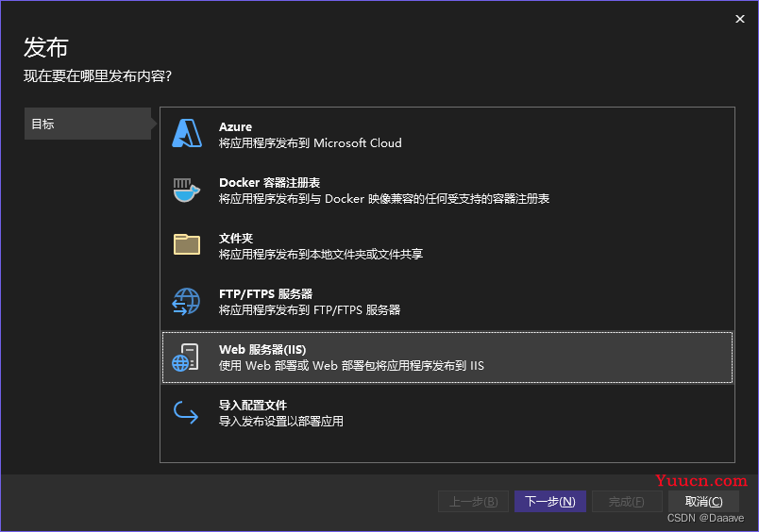Screen dimensions: 759x532
Task: Choose the 导入配置文件 title
Action: [x=253, y=406]
